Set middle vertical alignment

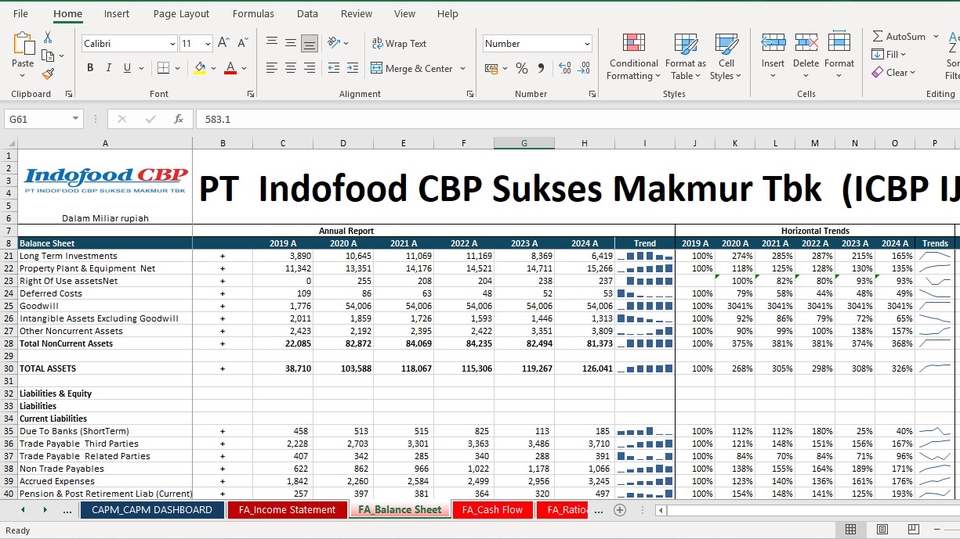tap(291, 42)
